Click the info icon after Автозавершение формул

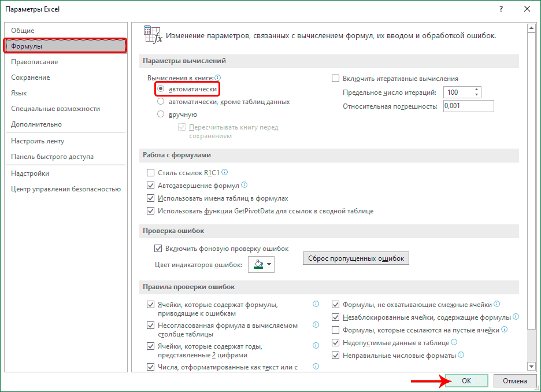[244, 185]
